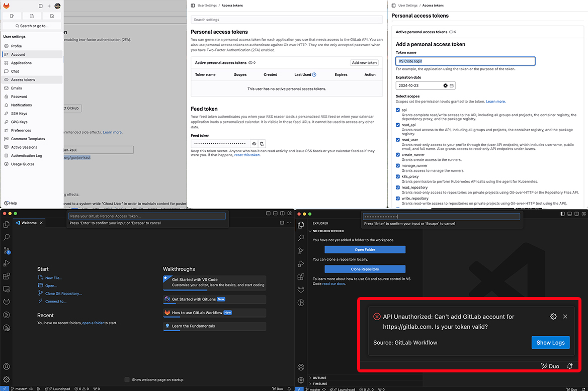Click the New File... link
588x391 pixels.
tap(54, 278)
